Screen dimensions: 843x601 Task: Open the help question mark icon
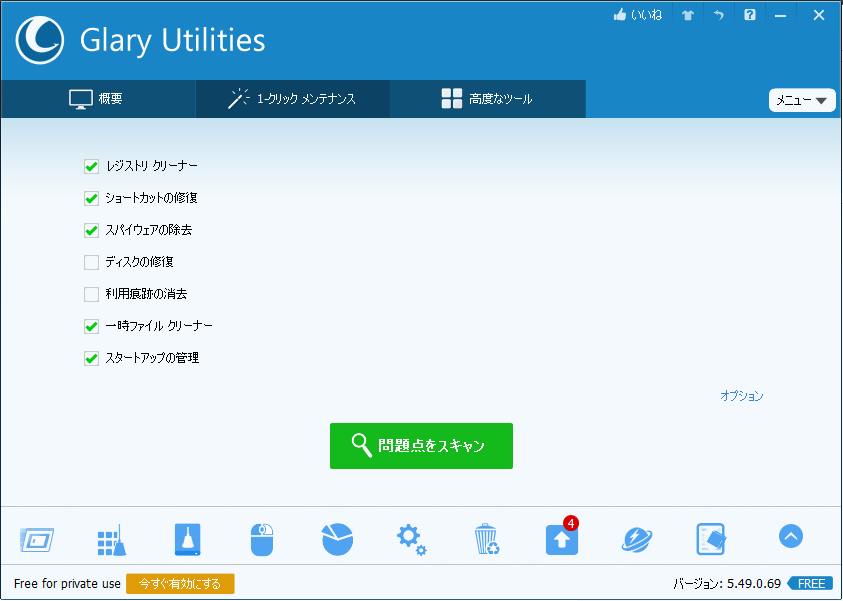pyautogui.click(x=749, y=15)
